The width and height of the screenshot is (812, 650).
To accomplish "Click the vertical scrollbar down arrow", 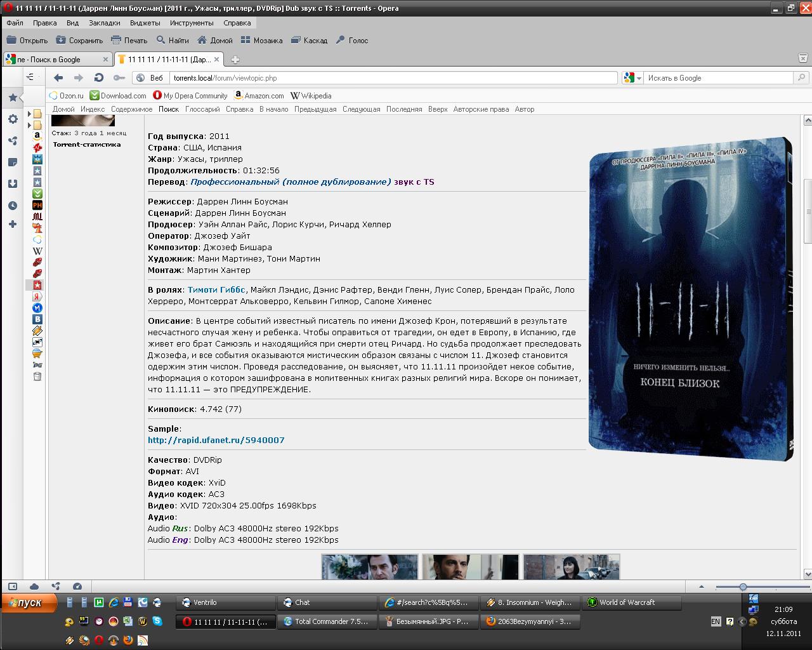I will tap(808, 573).
